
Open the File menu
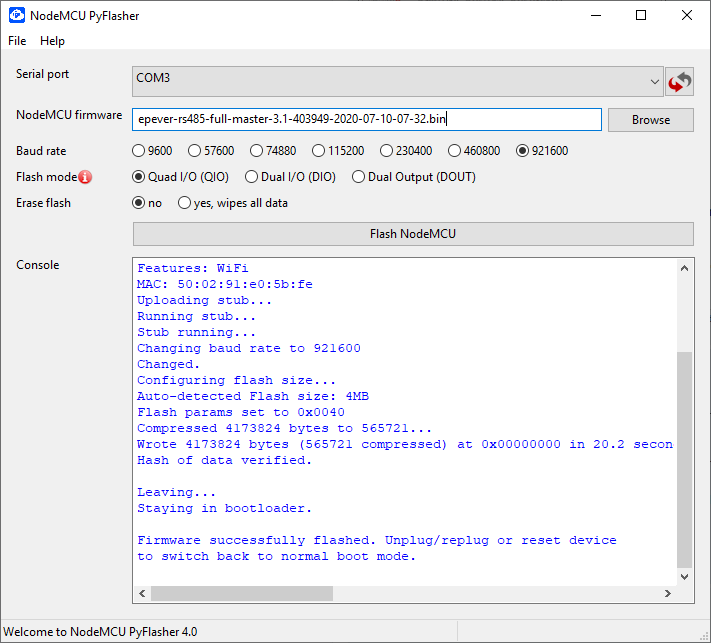click(18, 41)
